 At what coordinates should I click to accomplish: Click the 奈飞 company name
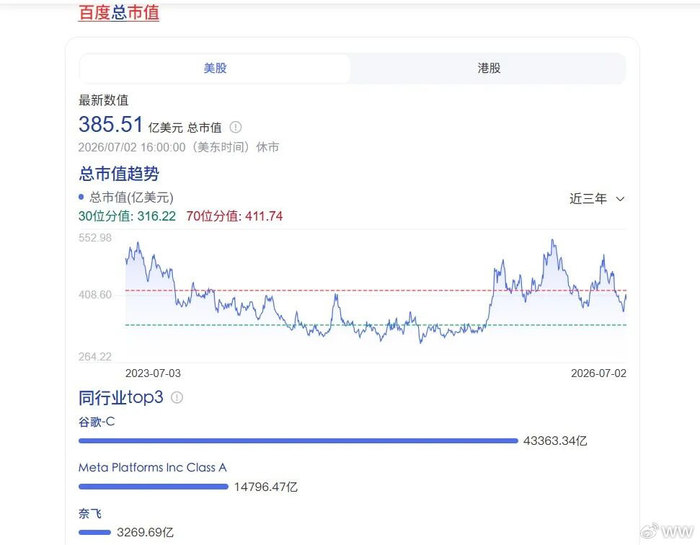90,513
